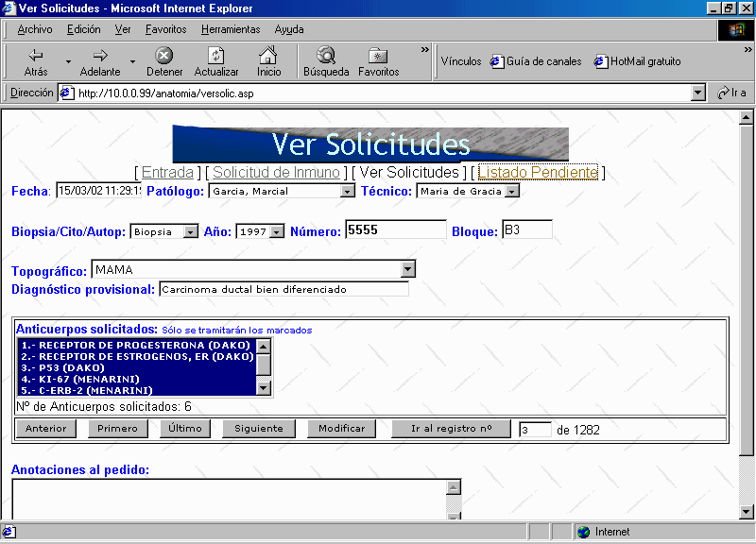Click the Modificar button

[341, 429]
